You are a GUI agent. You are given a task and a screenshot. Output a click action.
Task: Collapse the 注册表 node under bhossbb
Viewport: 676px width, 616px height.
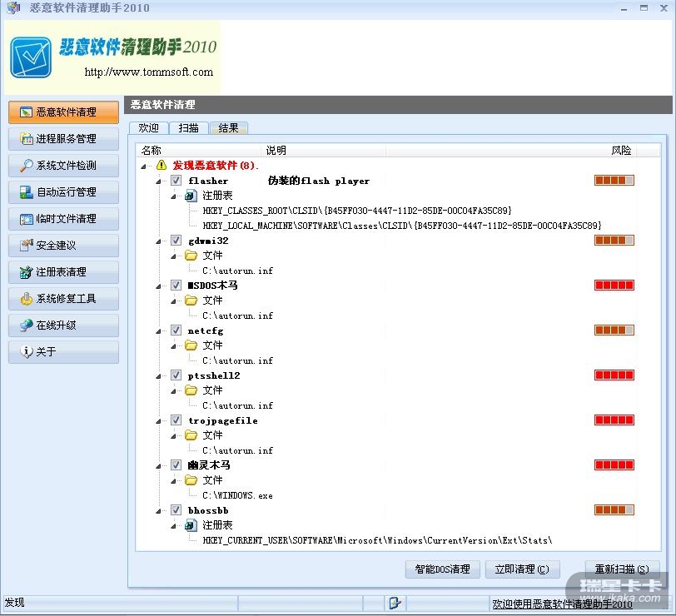(173, 526)
